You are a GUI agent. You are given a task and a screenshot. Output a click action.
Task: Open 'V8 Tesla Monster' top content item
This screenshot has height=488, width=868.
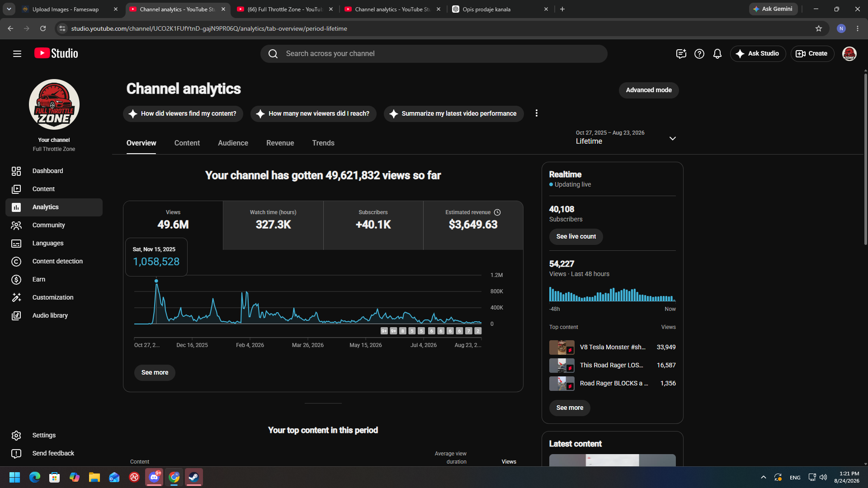point(613,347)
